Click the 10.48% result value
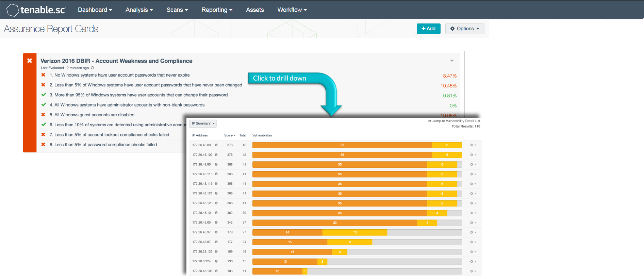Screen dimensions: 644x279 (449, 86)
